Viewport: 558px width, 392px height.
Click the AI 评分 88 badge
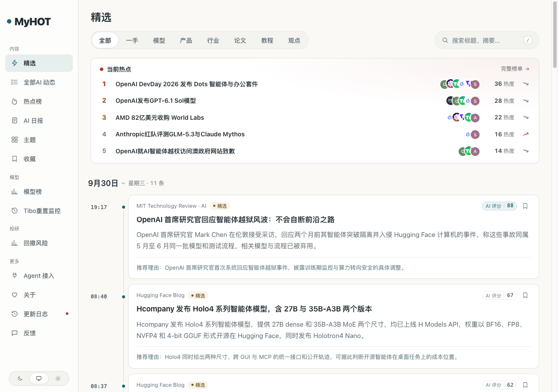[500, 206]
